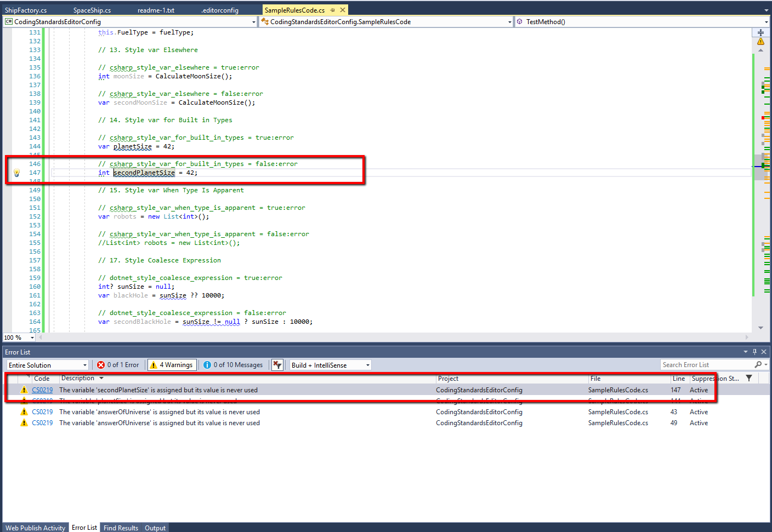Click the pin icon to unpin Error List
The height and width of the screenshot is (532, 772).
754,351
